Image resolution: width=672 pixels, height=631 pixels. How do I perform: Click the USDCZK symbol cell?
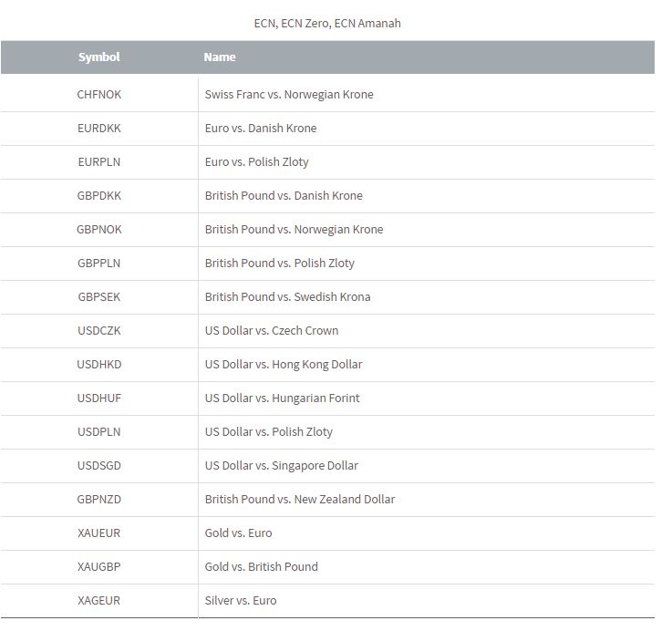98,330
